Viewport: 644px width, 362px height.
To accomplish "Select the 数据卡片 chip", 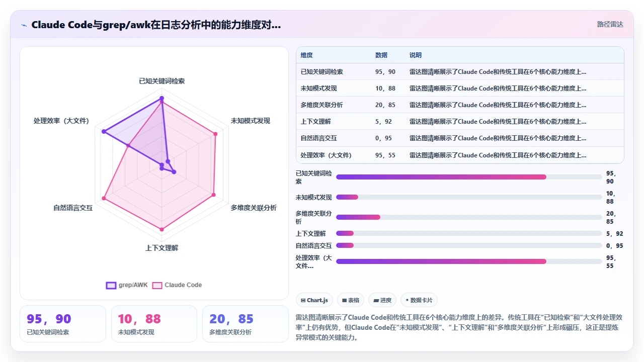I will click(x=419, y=300).
